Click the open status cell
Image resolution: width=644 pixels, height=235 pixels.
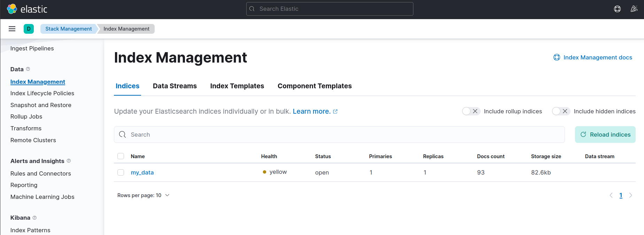point(322,172)
